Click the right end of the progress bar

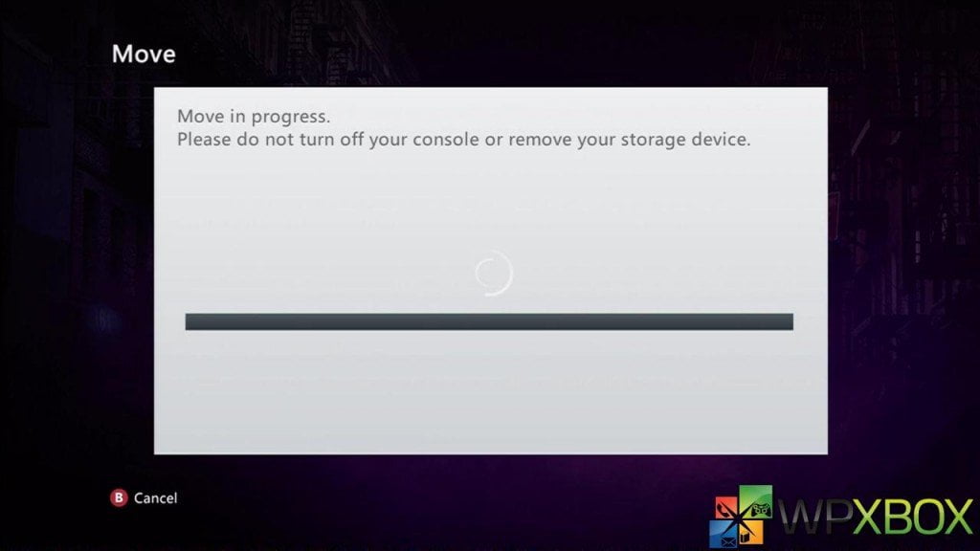pos(789,321)
